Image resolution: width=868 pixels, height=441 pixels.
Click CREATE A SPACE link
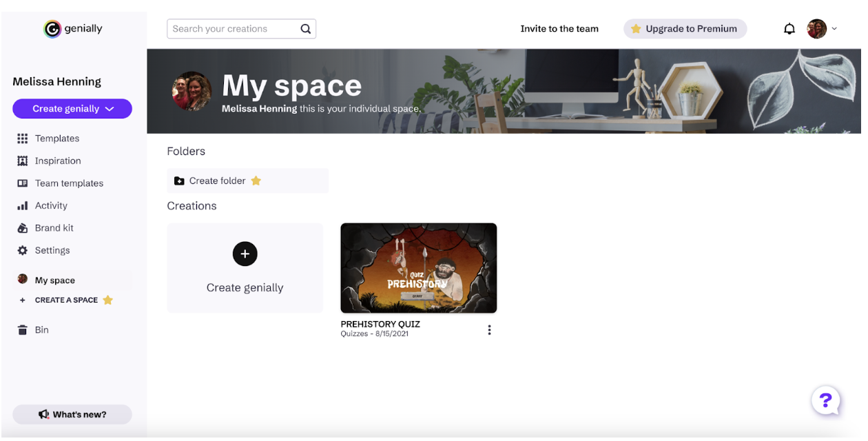coord(66,300)
